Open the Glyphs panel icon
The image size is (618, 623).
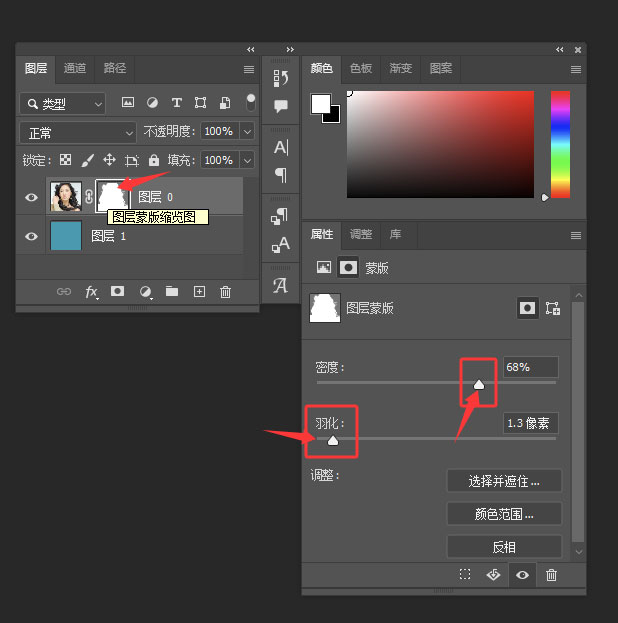pos(280,285)
